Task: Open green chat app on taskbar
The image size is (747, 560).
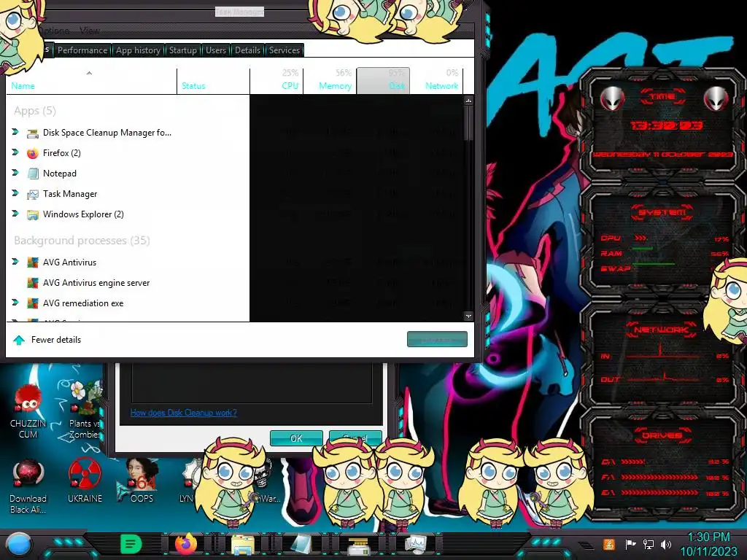Action: [131, 544]
